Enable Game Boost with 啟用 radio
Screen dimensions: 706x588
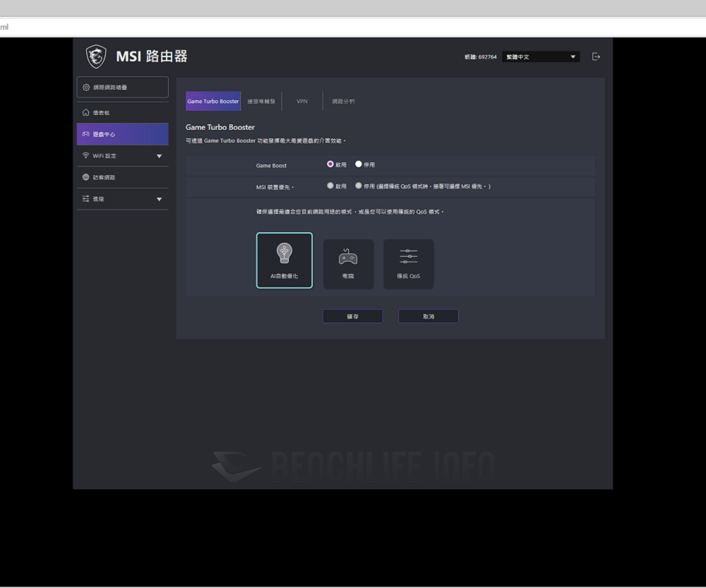point(330,164)
